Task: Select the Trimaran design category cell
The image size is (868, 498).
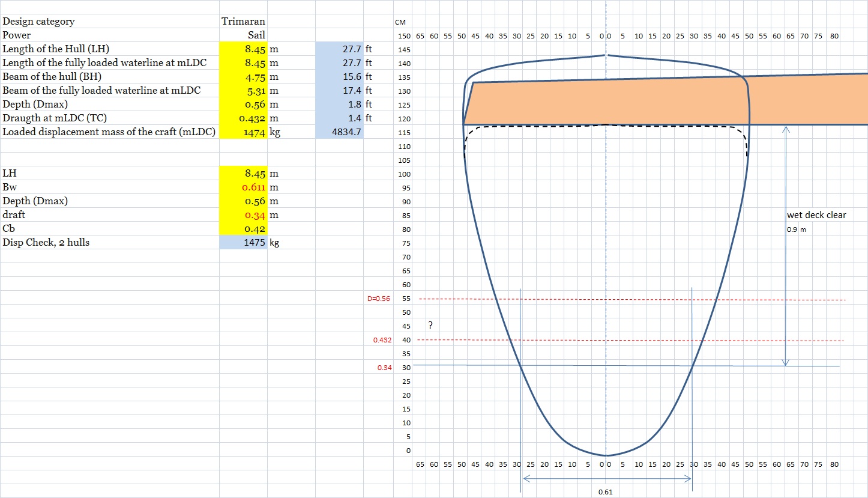Action: [243, 22]
